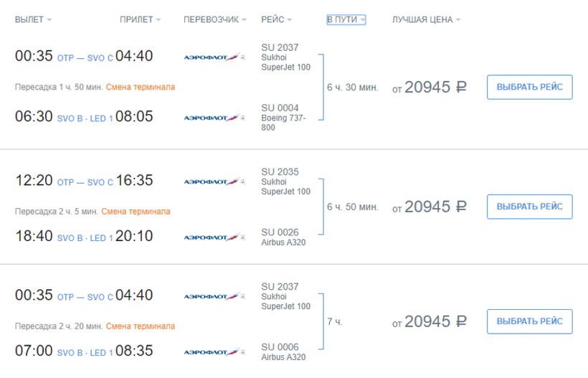Click Aeroflot logo next to flight SU 0004
588x378 pixels.
click(x=214, y=117)
